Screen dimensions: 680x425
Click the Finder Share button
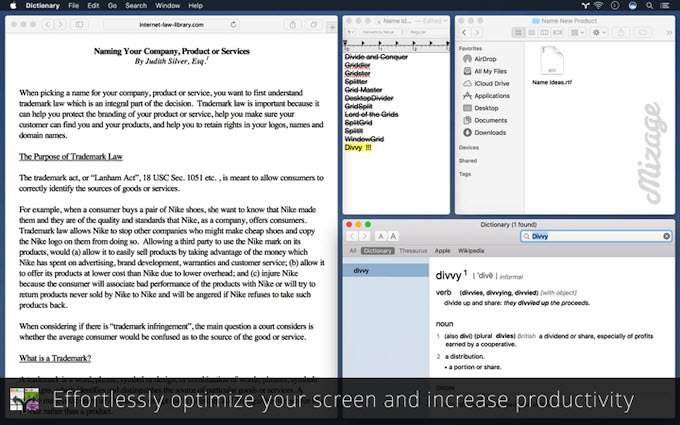(621, 33)
